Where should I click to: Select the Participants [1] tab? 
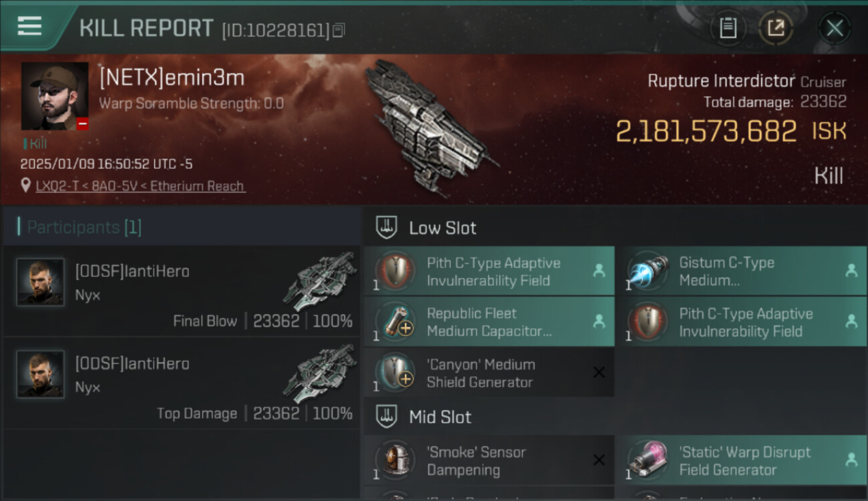click(x=84, y=227)
